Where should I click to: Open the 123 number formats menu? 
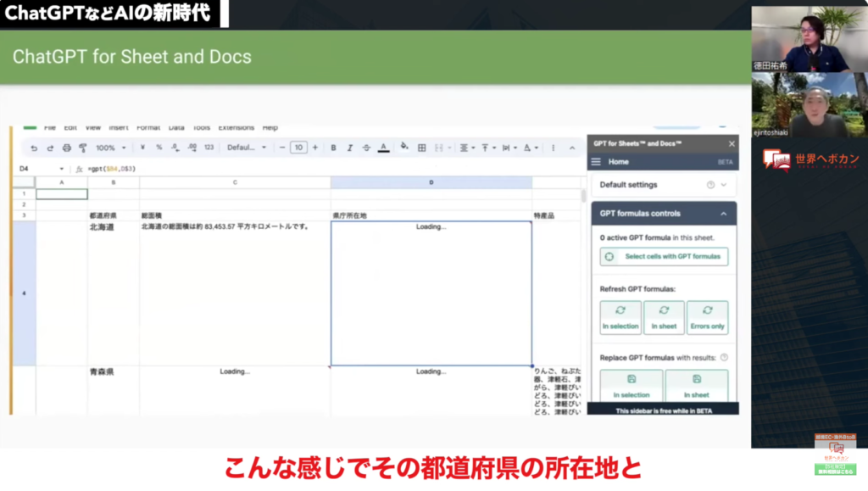point(209,148)
